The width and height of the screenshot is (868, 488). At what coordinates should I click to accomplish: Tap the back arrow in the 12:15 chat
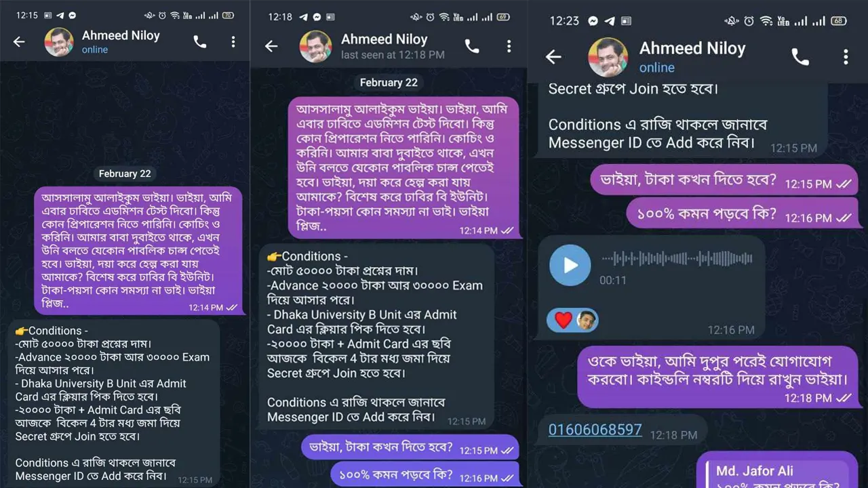(x=19, y=42)
